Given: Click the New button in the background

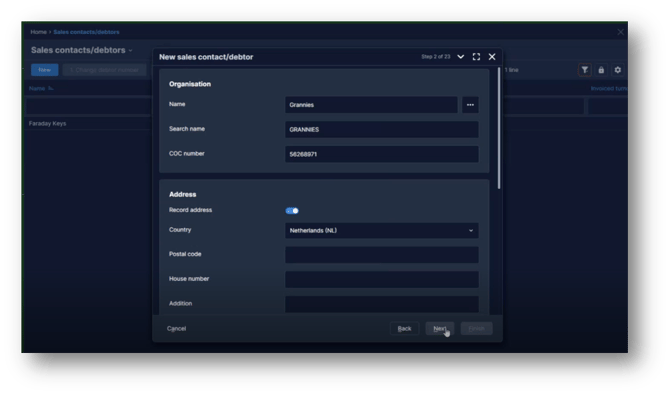Looking at the screenshot, I should pyautogui.click(x=44, y=70).
